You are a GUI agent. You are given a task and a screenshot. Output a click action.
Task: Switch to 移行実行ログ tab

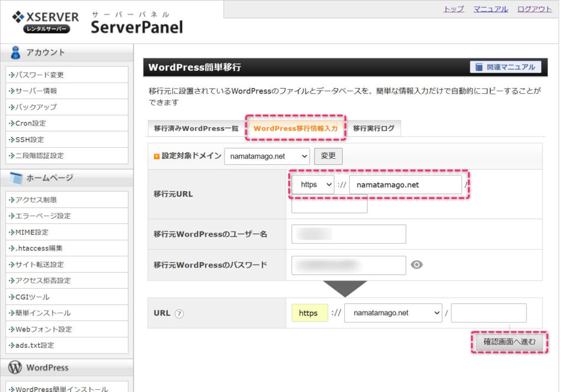[374, 128]
